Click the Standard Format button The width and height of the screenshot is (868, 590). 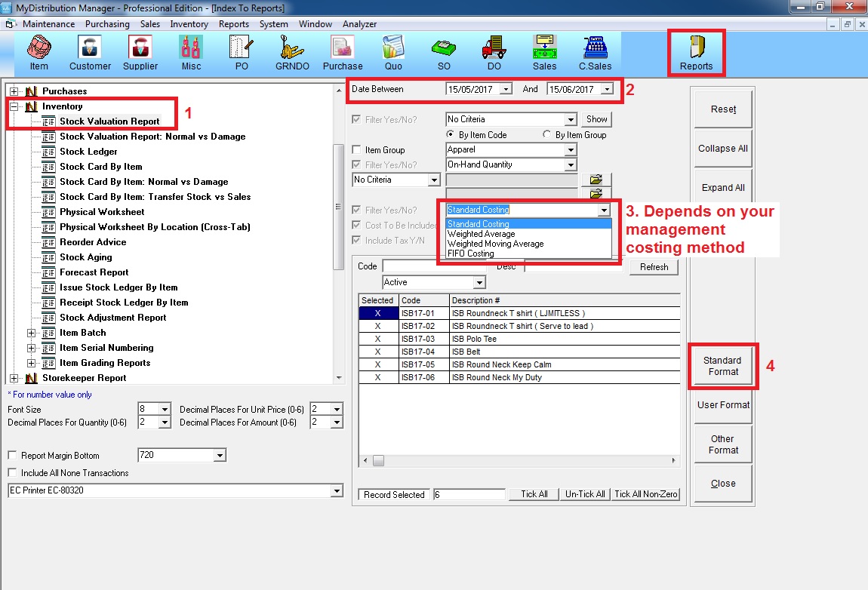pyautogui.click(x=722, y=367)
